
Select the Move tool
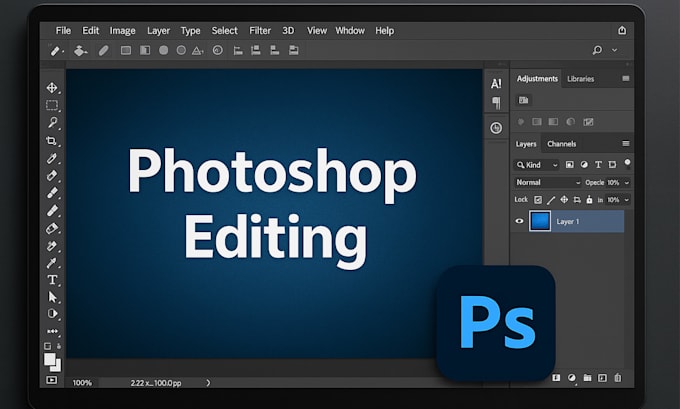tap(52, 88)
